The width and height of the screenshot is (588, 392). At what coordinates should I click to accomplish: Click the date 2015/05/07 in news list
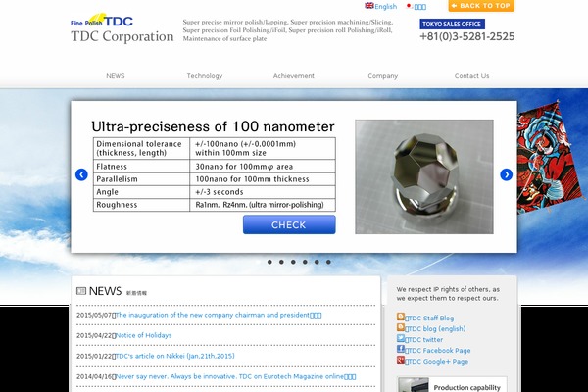click(x=94, y=315)
